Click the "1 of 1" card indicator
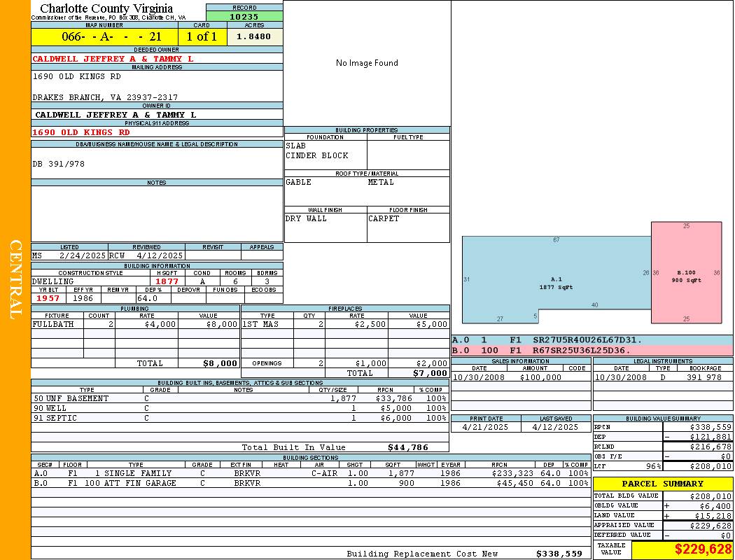 (202, 36)
